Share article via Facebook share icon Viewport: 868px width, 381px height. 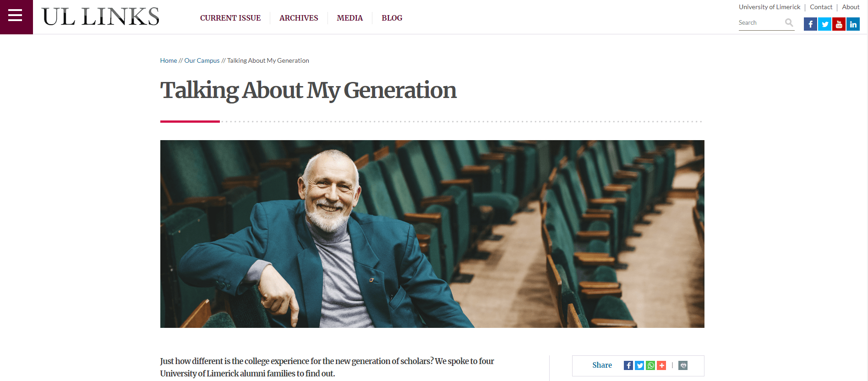628,365
